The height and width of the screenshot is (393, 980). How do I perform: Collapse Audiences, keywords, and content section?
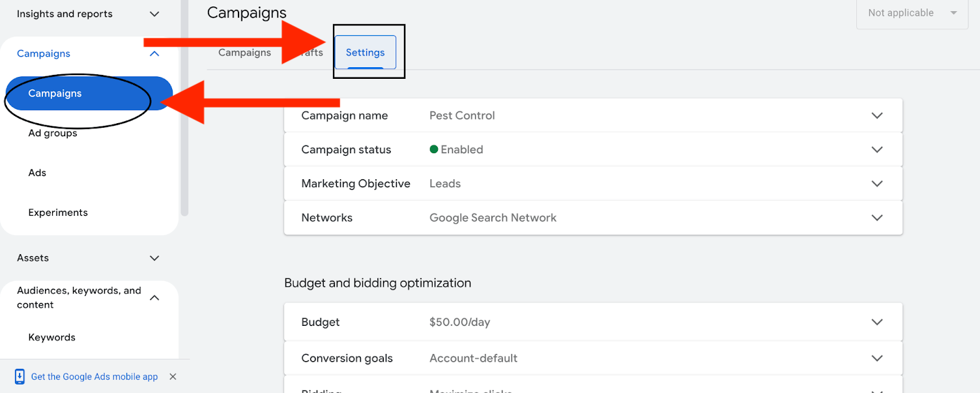[x=154, y=298]
